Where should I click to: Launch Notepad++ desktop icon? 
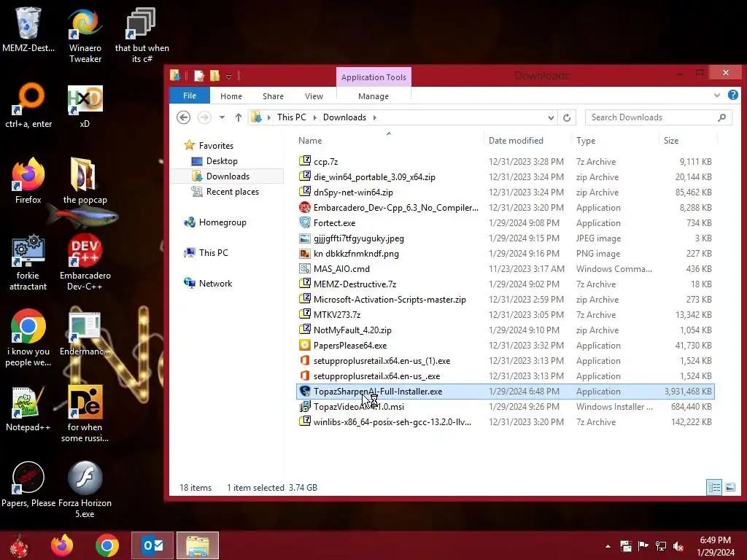pyautogui.click(x=28, y=408)
